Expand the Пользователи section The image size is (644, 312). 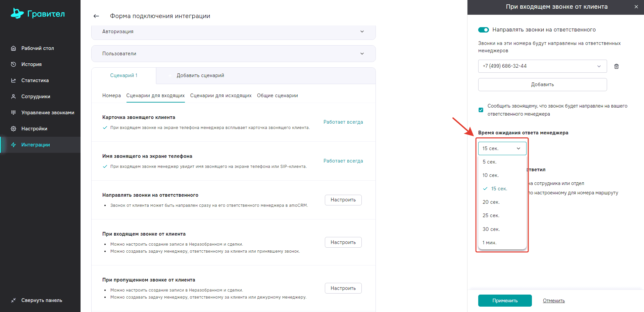233,54
